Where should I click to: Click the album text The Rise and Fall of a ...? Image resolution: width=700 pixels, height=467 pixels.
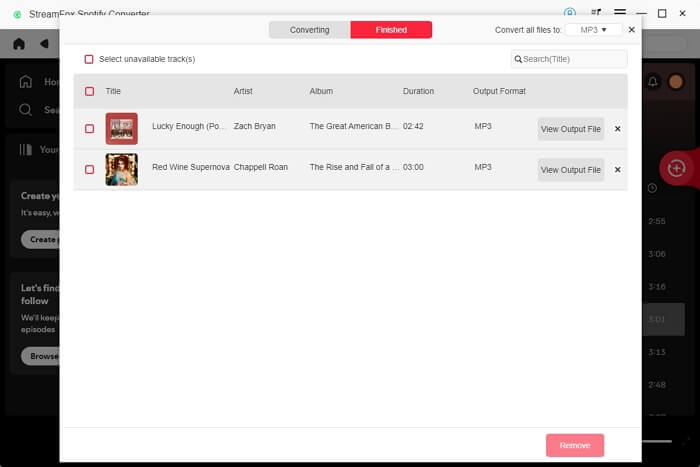tap(354, 167)
